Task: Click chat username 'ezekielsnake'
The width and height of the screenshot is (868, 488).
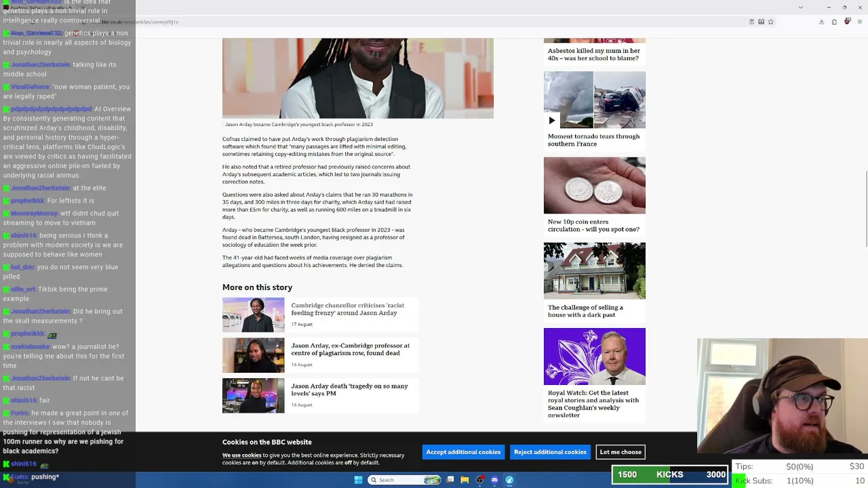Action: (30, 347)
